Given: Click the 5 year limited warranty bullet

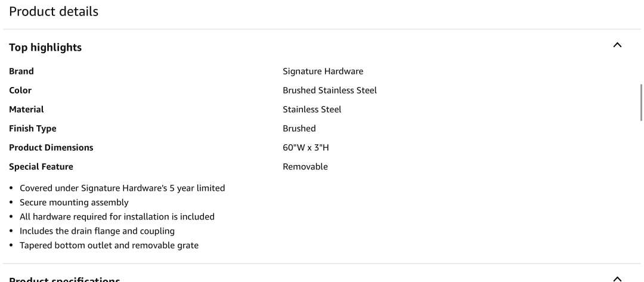Looking at the screenshot, I should point(122,188).
